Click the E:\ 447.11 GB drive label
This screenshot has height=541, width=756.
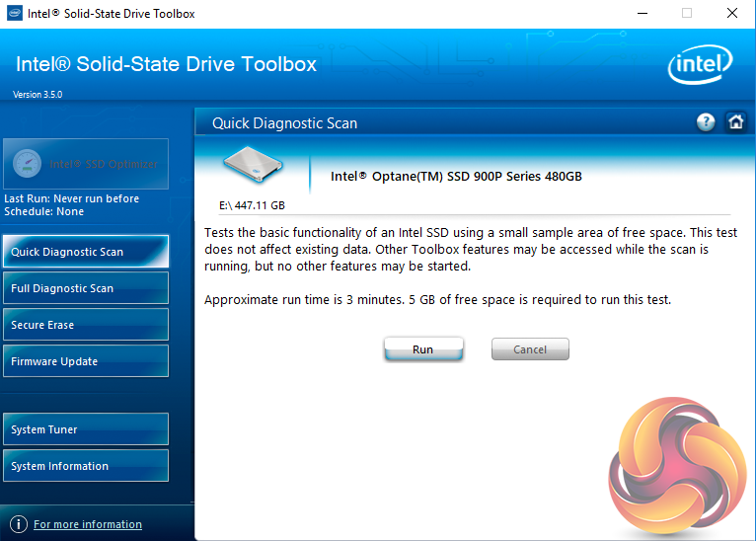[252, 205]
